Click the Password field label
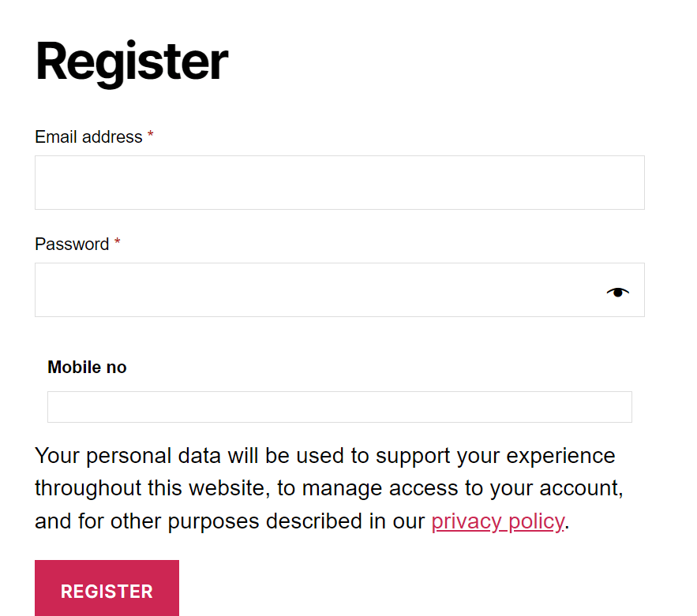Image resolution: width=697 pixels, height=616 pixels. point(72,245)
